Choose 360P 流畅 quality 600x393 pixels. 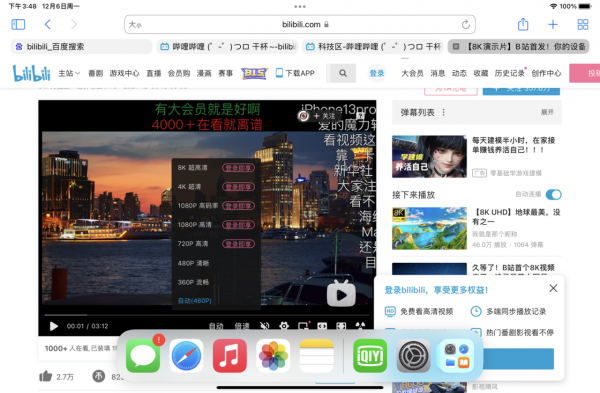216,282
